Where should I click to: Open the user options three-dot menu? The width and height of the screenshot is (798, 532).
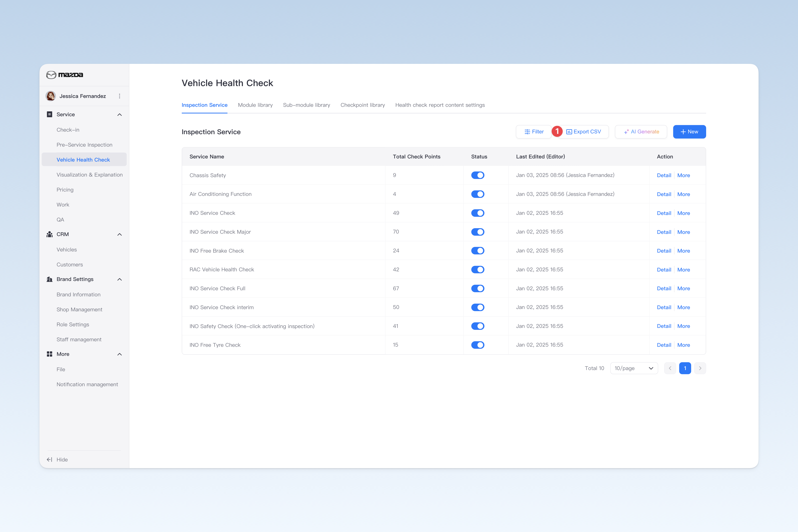119,96
